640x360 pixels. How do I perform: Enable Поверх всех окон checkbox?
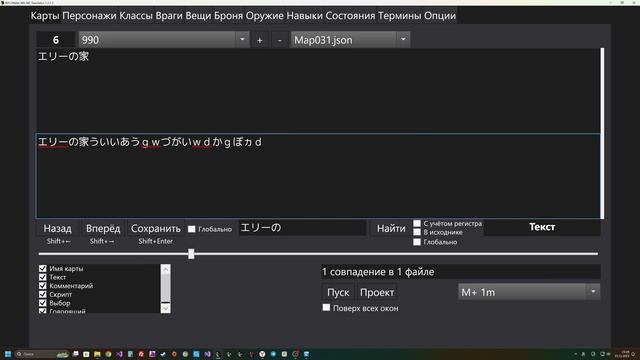(326, 308)
